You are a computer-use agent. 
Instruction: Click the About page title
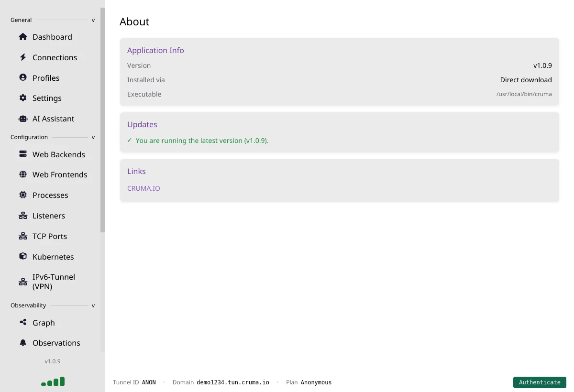[134, 22]
